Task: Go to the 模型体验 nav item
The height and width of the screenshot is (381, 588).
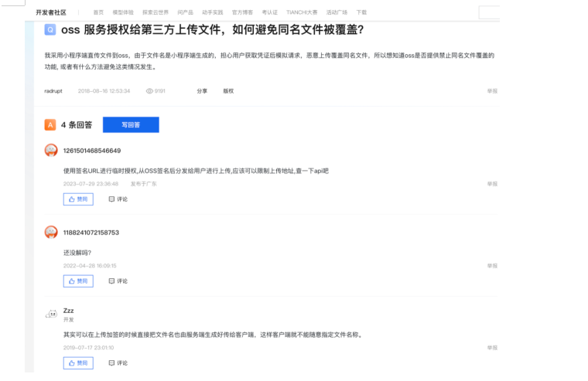Action: click(x=123, y=12)
